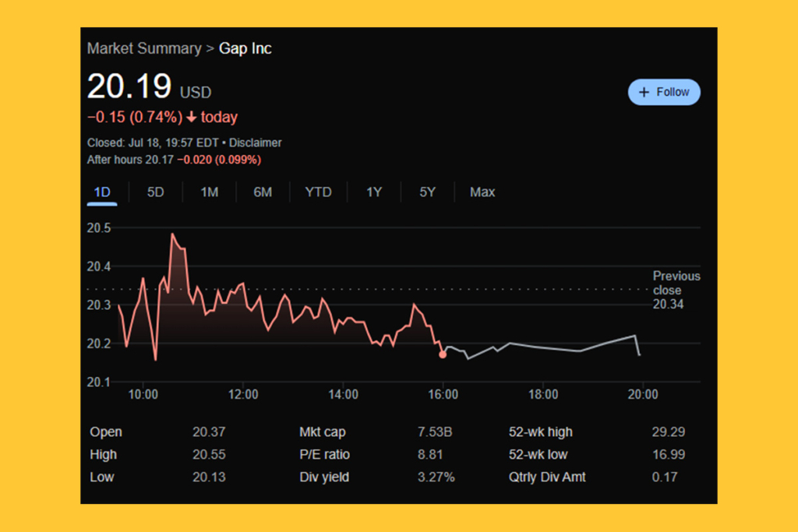Switch to the 1Y chart tab
Screen dimensions: 798x532
tap(374, 192)
